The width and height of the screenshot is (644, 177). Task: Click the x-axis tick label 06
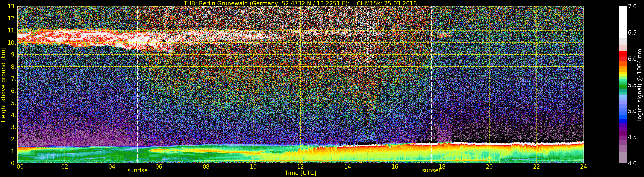(x=159, y=167)
